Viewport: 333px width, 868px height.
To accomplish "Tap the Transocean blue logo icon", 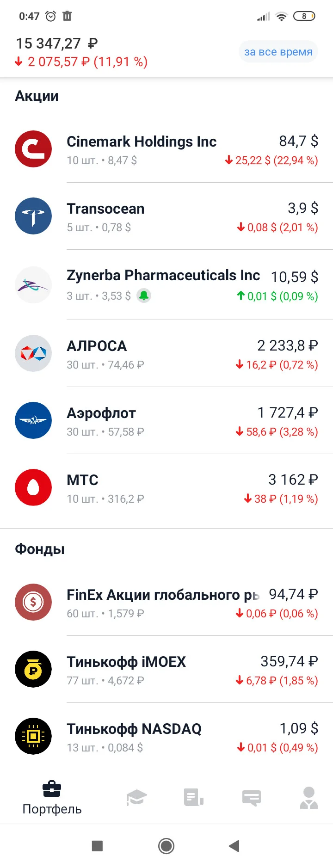I will tap(33, 216).
